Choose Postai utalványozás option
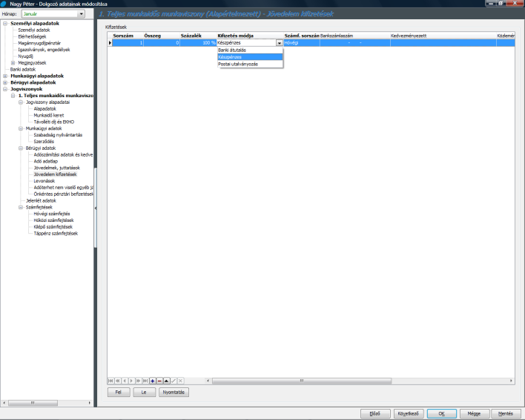525x420 pixels. click(250, 65)
